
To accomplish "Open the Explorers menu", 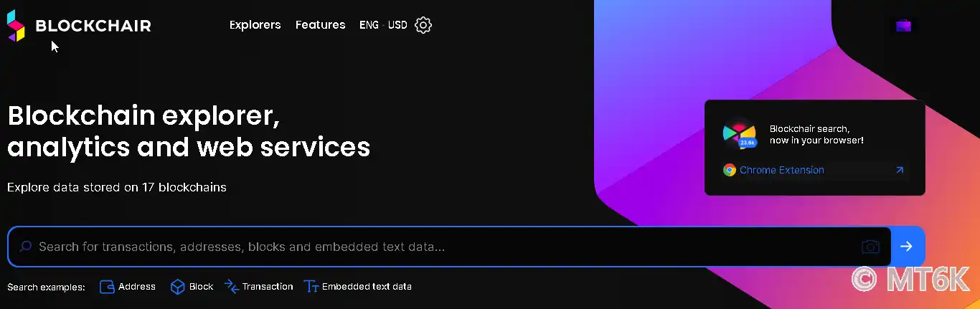I will 255,25.
